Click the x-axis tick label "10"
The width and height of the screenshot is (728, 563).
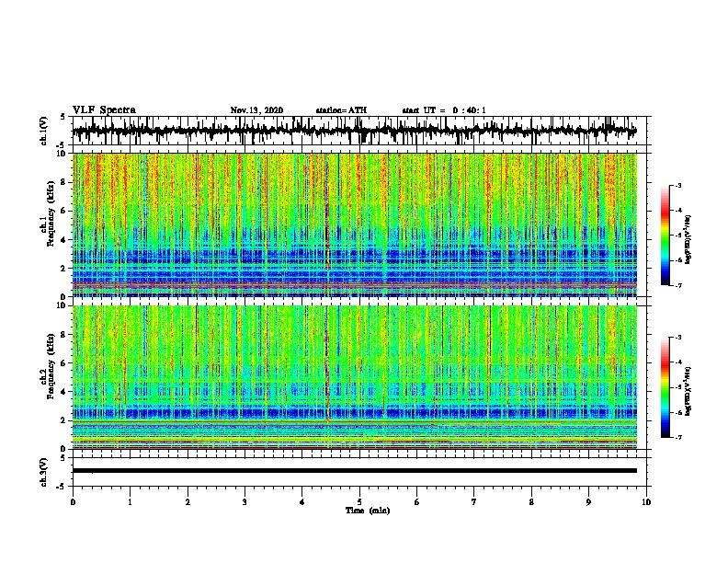[646, 502]
